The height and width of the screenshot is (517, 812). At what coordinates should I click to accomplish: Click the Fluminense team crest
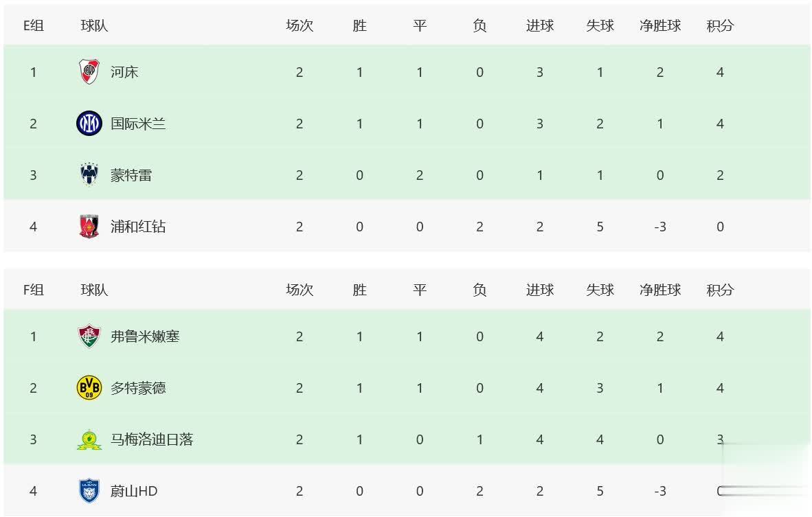pos(89,336)
